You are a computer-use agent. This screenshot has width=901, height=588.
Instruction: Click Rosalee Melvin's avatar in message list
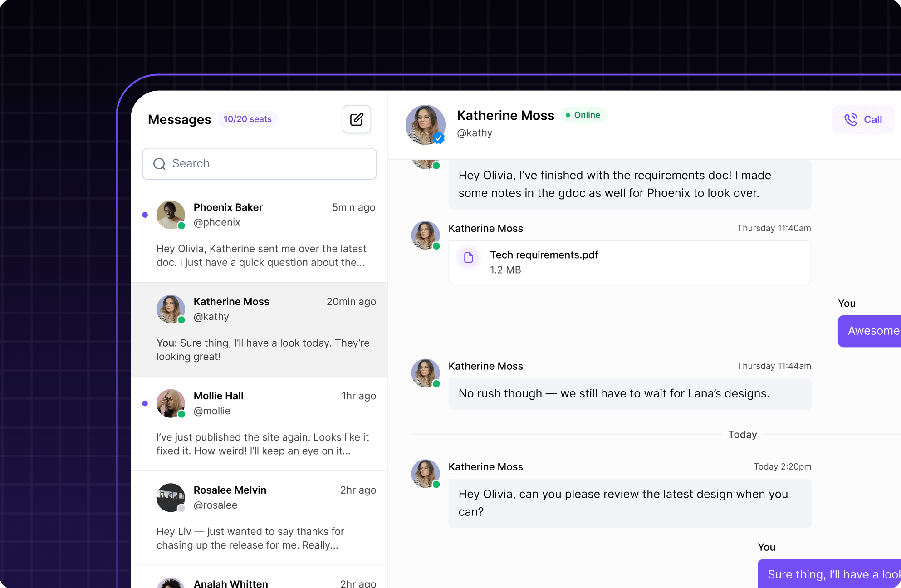pos(171,497)
